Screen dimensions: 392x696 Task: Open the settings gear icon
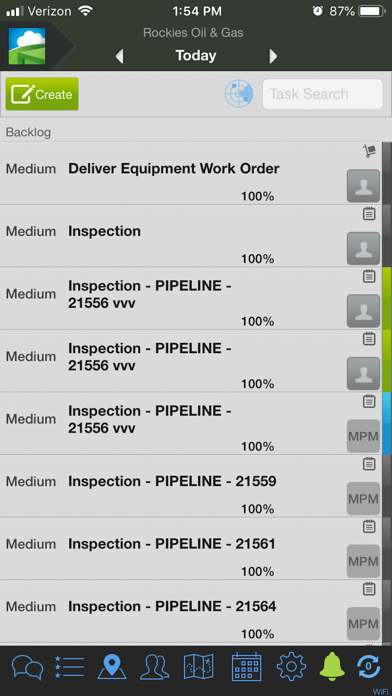point(291,667)
